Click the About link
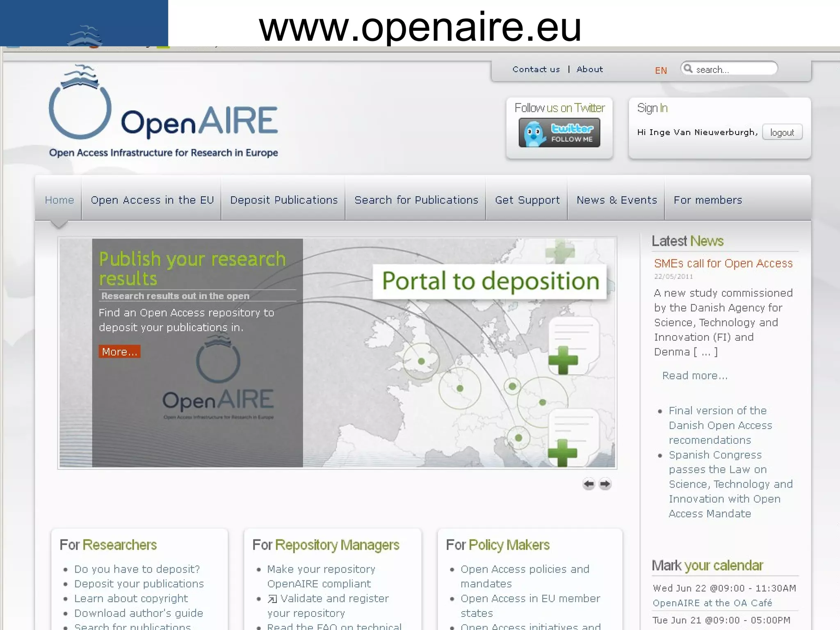The height and width of the screenshot is (630, 840). point(590,69)
